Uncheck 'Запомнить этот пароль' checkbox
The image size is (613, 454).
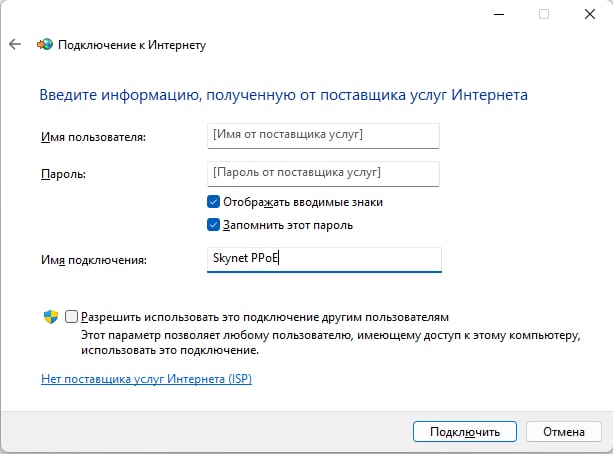[x=213, y=225]
